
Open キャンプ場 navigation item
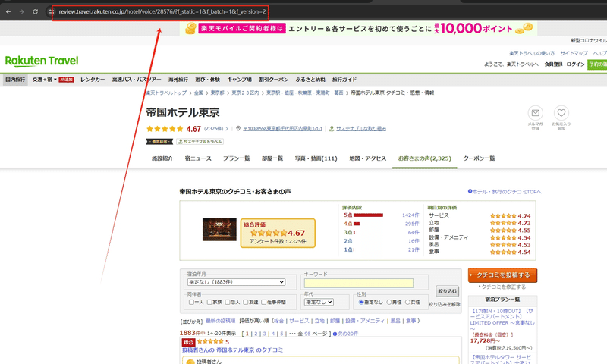click(239, 80)
